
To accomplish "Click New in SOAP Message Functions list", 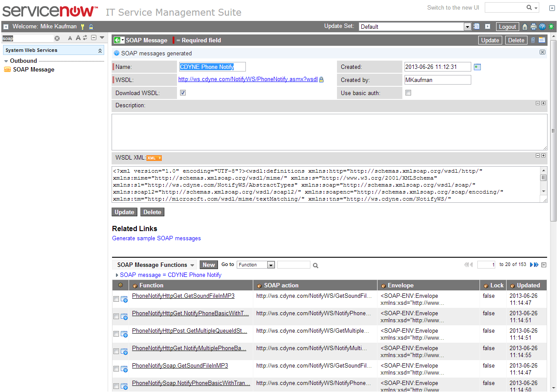I will (209, 265).
